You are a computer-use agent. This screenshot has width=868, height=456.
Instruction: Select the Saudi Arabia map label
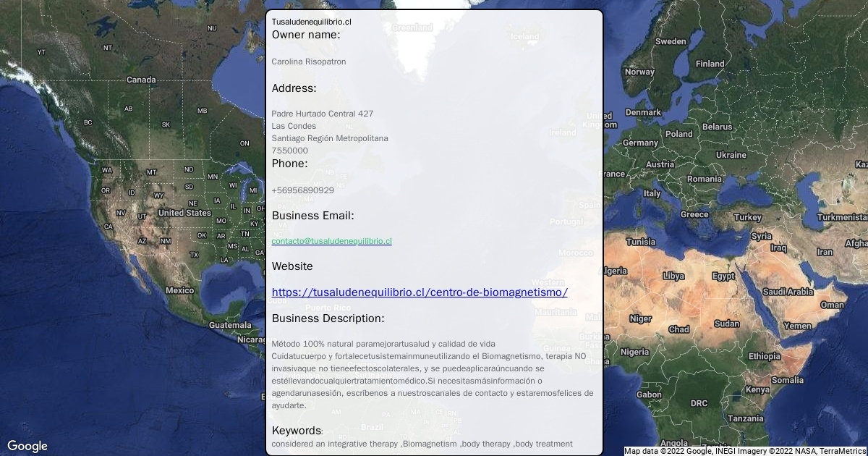pyautogui.click(x=788, y=292)
